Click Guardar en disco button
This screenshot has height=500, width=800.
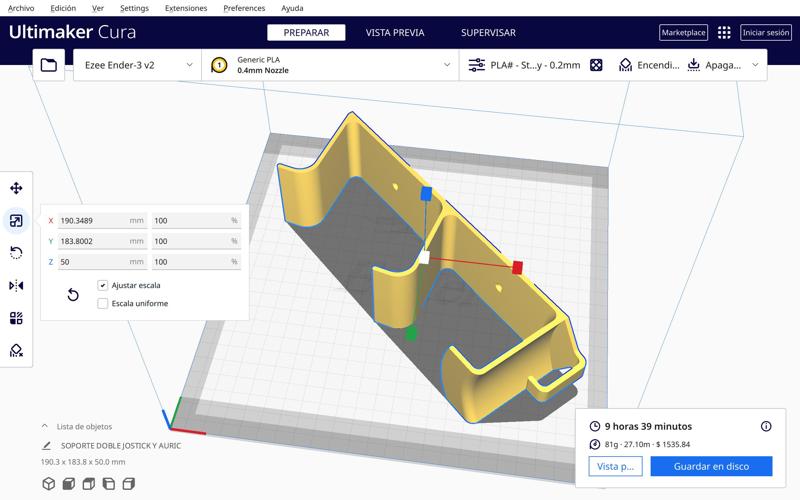coord(711,466)
